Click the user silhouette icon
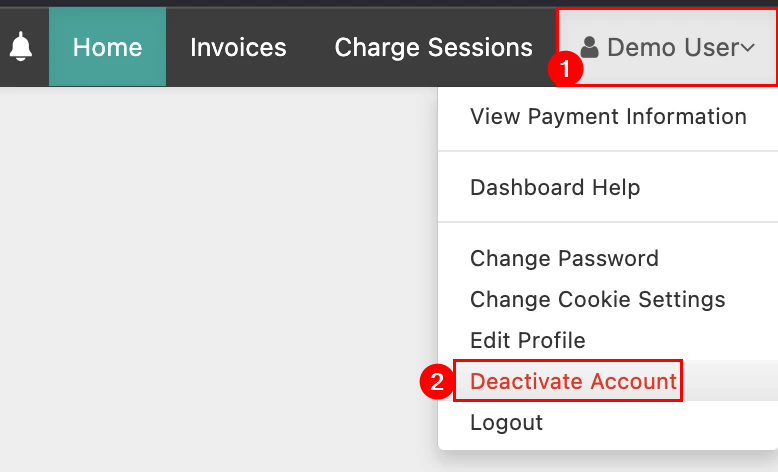The width and height of the screenshot is (778, 472). 590,47
